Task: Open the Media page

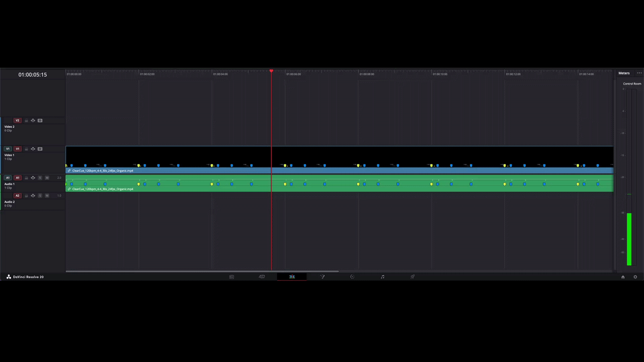Action: [x=231, y=277]
